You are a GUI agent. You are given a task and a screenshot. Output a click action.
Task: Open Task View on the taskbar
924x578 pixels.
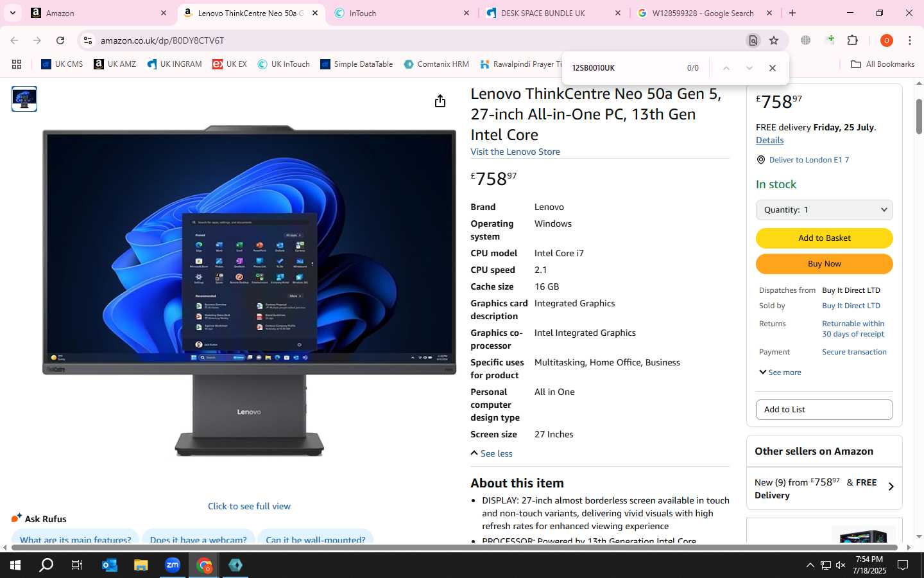point(77,565)
